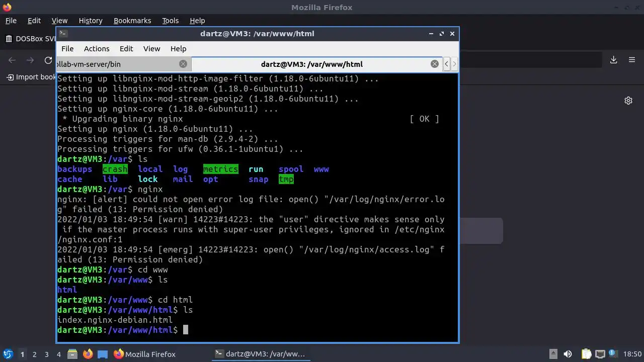The width and height of the screenshot is (644, 362).
Task: Open the terminal View menu
Action: click(151, 49)
